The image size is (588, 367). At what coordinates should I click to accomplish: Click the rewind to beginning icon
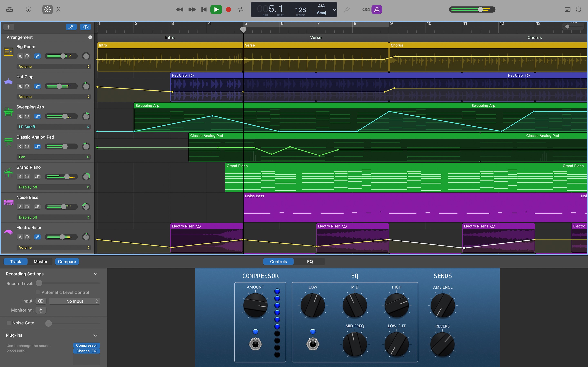click(203, 9)
